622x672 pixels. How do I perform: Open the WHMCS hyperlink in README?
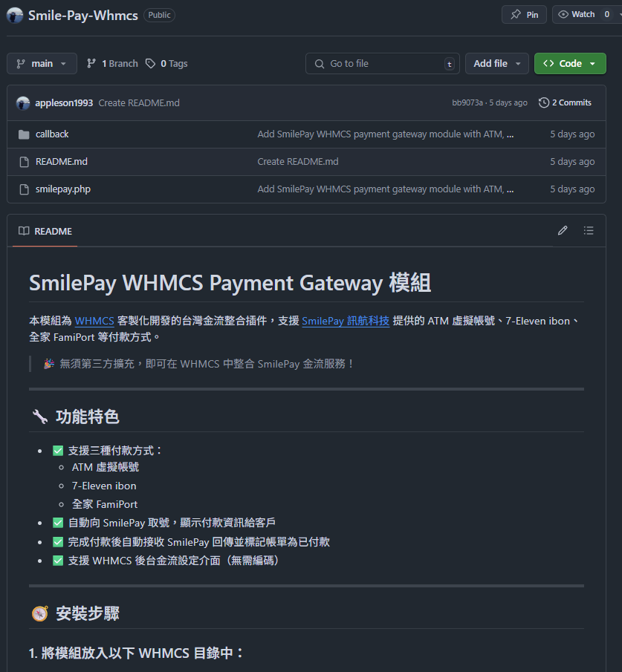coord(94,321)
